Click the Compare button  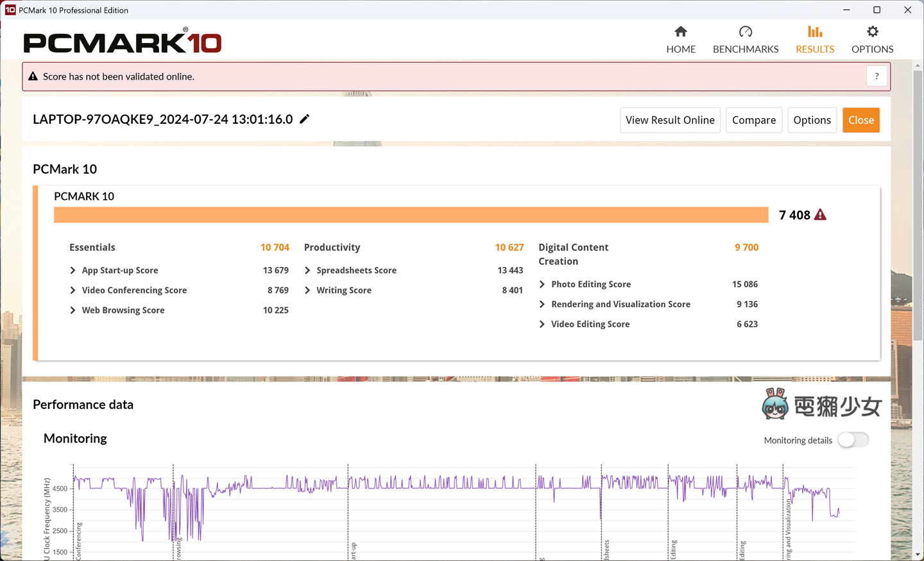click(754, 120)
